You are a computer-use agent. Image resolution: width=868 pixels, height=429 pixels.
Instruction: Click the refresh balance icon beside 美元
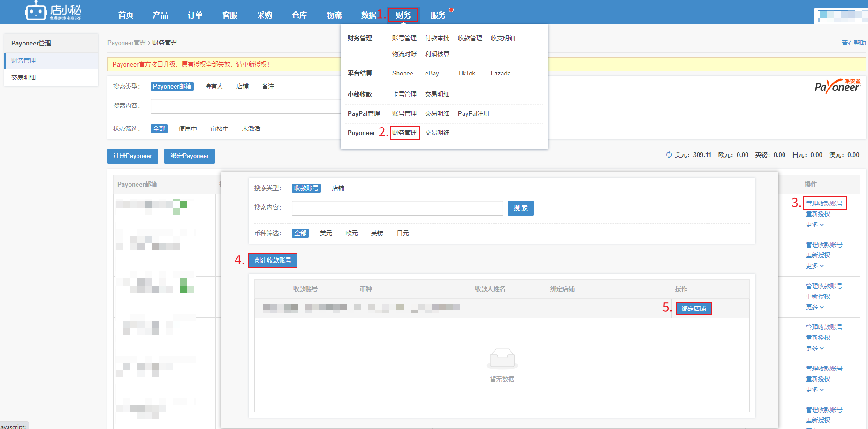pyautogui.click(x=669, y=155)
